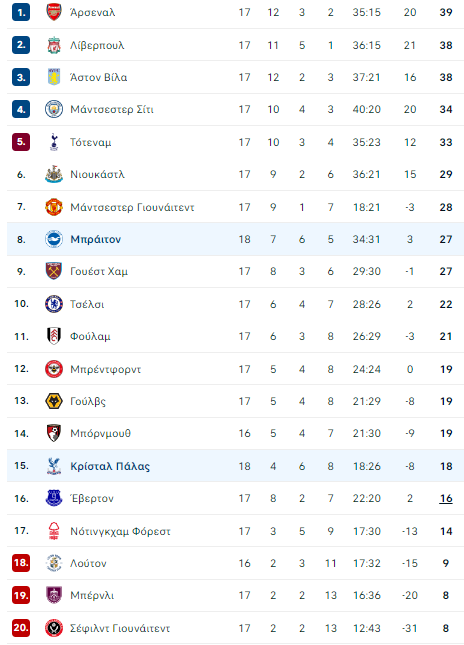Click Everton's underlined 16 points value
Viewport: 464px width, 645px height.
[x=446, y=499]
